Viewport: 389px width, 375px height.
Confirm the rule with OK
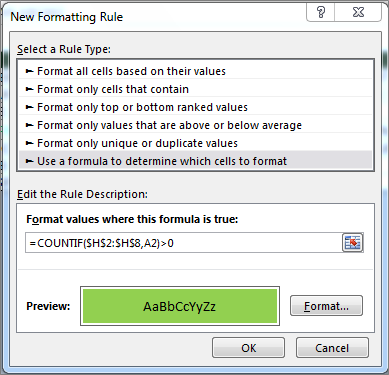tap(248, 348)
